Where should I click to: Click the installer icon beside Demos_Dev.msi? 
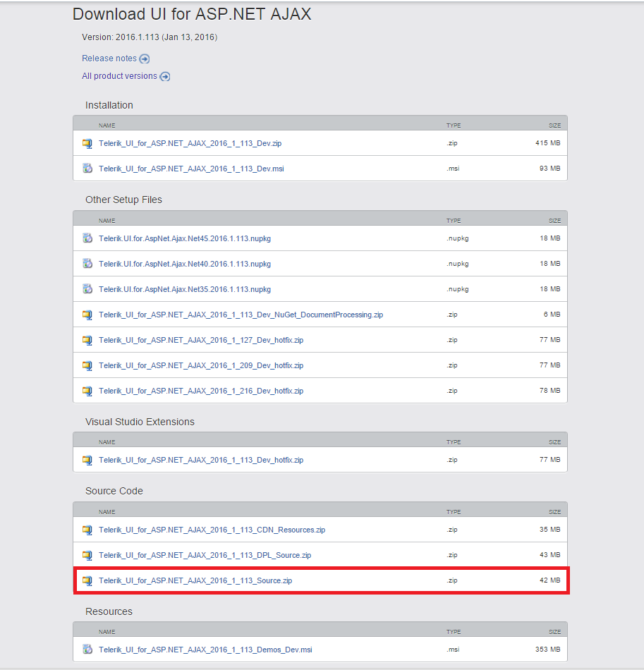[87, 650]
